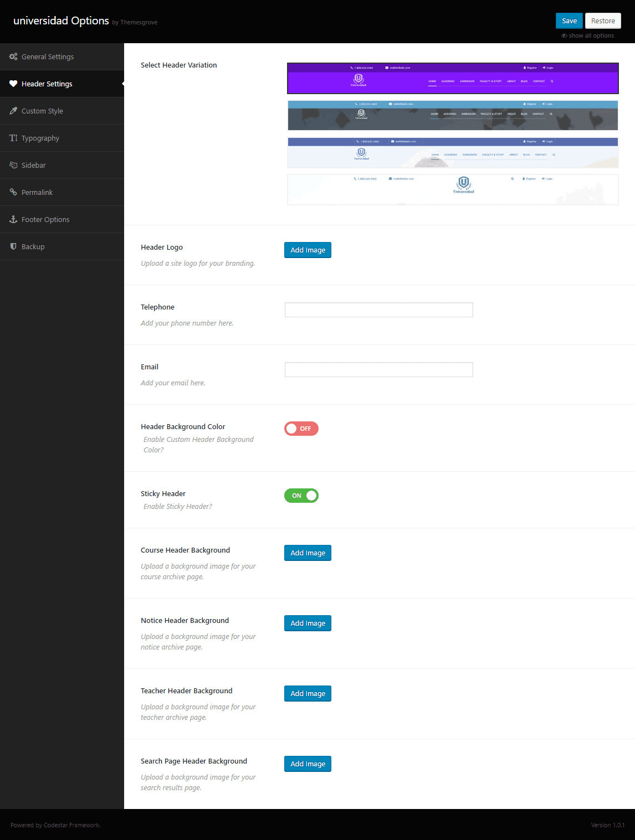Click the Typography text icon
Viewport: 635px width, 840px height.
click(x=13, y=138)
